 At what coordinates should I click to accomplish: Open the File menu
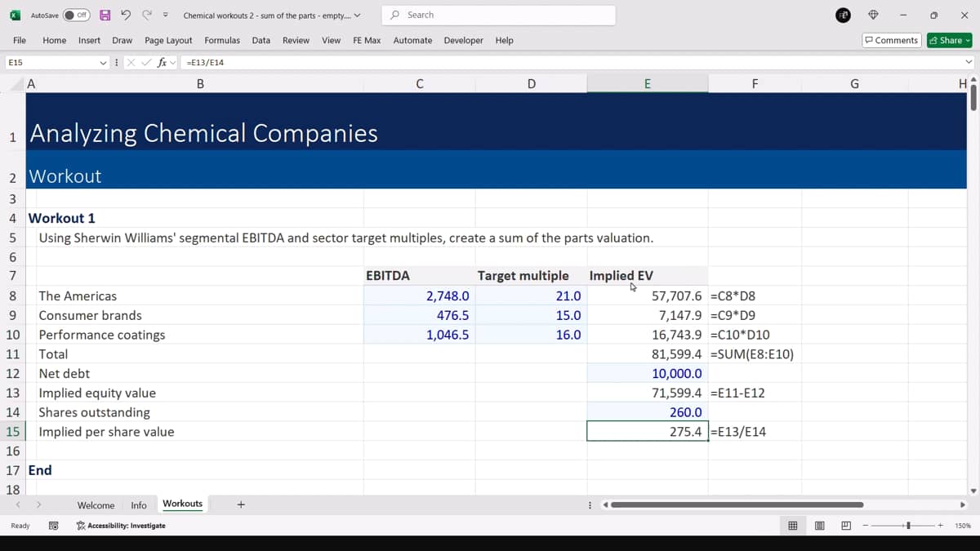click(x=20, y=40)
